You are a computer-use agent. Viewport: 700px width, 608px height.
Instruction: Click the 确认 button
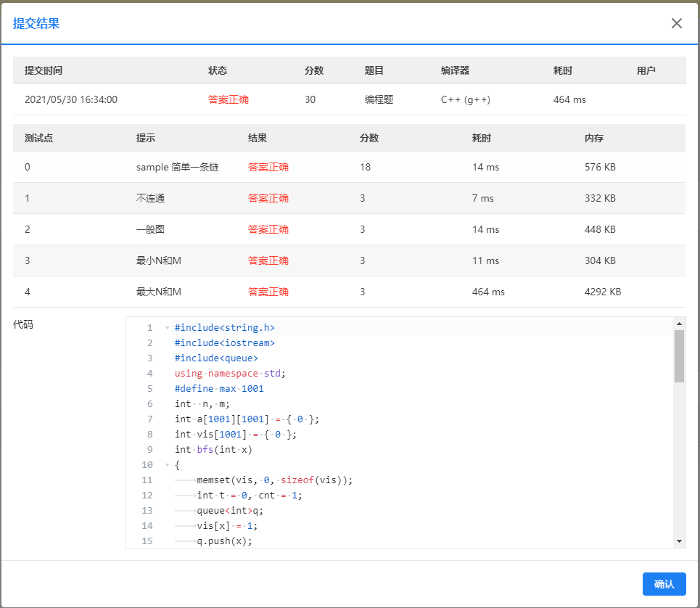664,584
